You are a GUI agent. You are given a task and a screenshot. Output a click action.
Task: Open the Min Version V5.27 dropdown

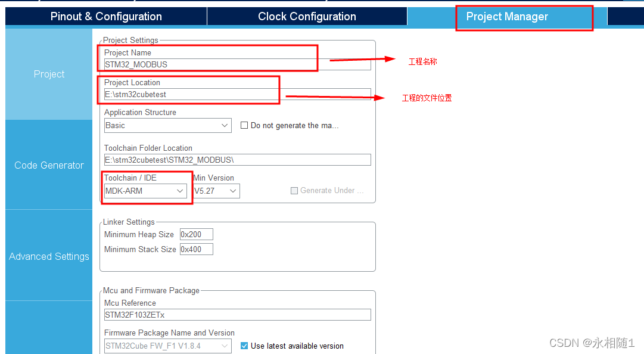point(216,191)
